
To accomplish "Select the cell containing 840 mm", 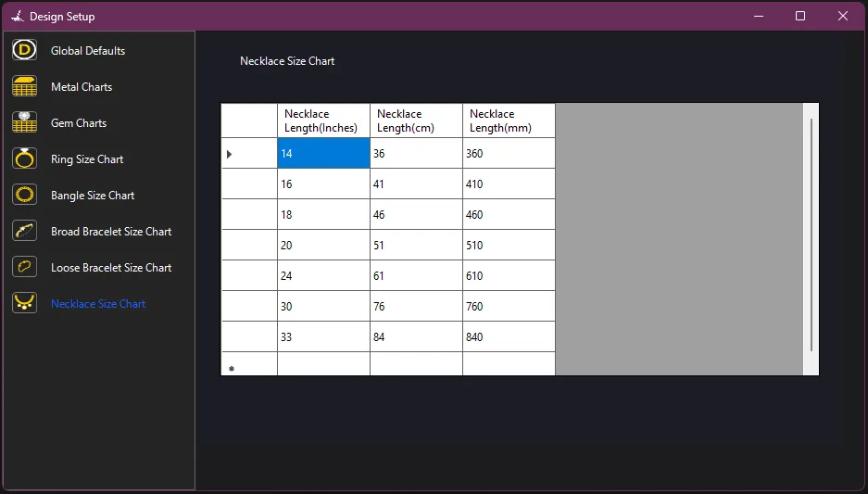I will [509, 337].
